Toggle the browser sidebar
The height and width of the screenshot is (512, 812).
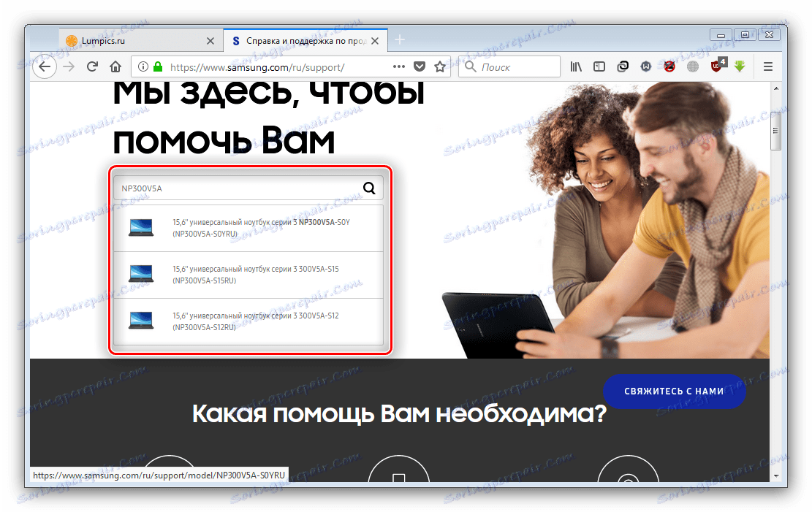click(x=599, y=66)
